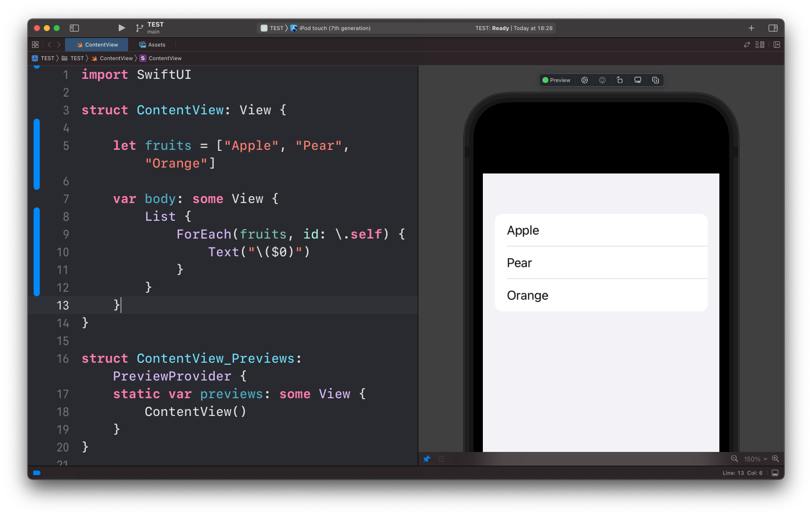Unpin the preview using the pin icon

click(427, 459)
